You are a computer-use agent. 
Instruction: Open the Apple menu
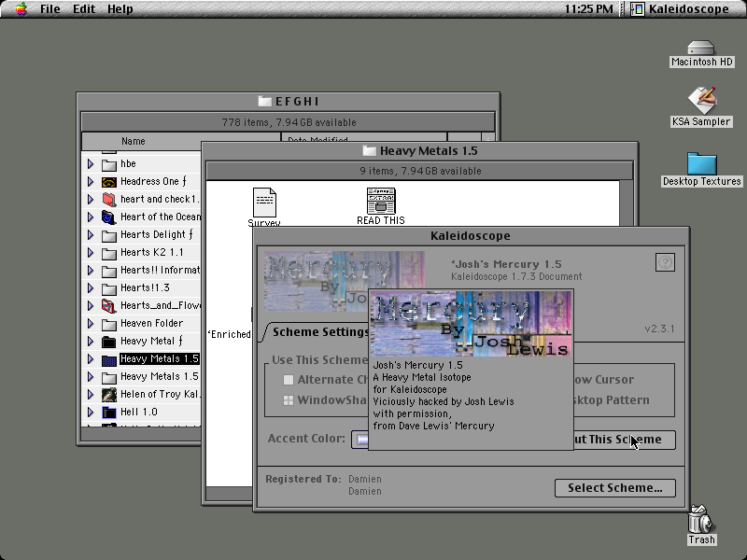(21, 8)
